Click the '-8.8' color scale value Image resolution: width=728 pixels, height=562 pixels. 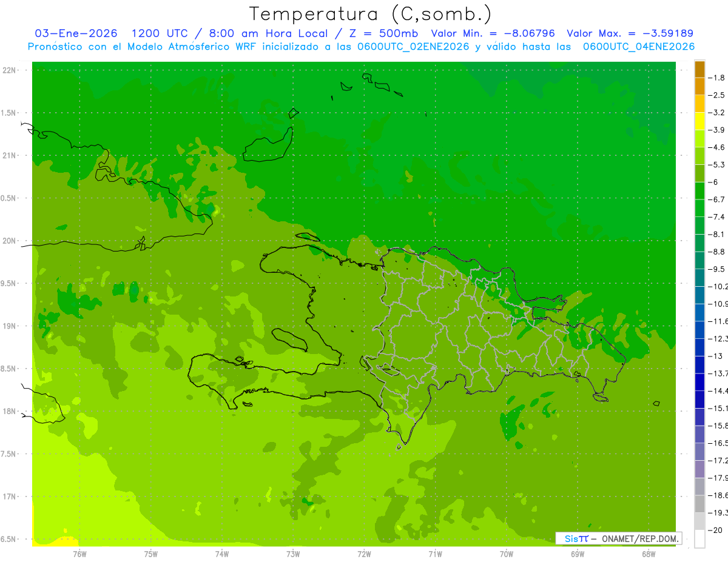(x=716, y=252)
